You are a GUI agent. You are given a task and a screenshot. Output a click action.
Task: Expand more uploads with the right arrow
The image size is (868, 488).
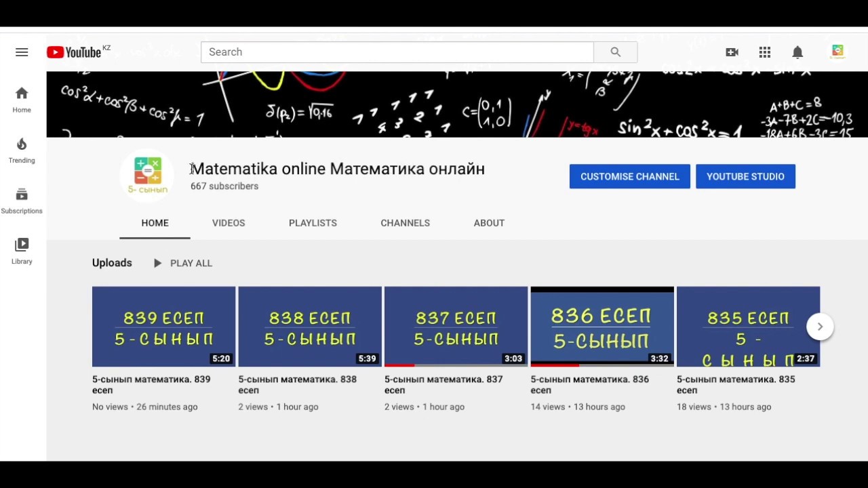click(x=820, y=326)
